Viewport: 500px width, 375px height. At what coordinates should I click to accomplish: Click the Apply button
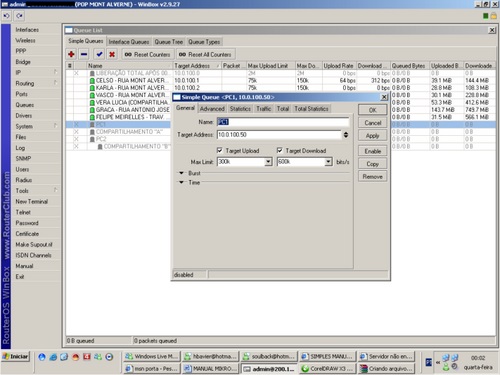(x=373, y=136)
